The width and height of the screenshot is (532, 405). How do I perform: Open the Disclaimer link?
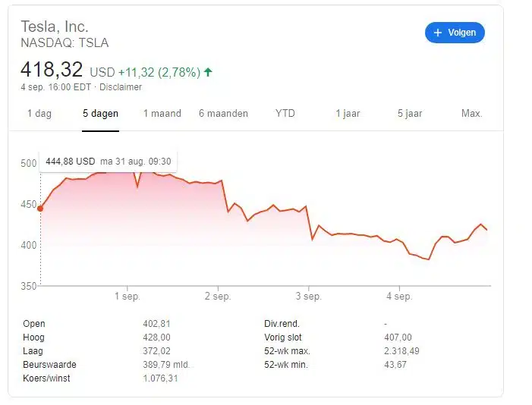click(x=121, y=87)
